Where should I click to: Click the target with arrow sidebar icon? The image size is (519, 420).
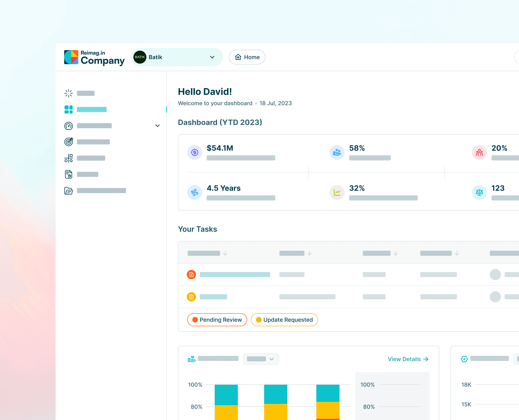pos(68,142)
